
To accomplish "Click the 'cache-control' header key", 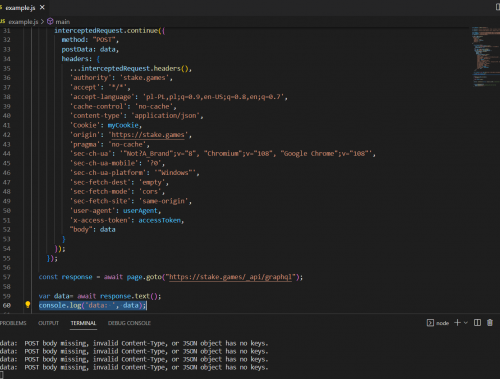I will point(98,106).
